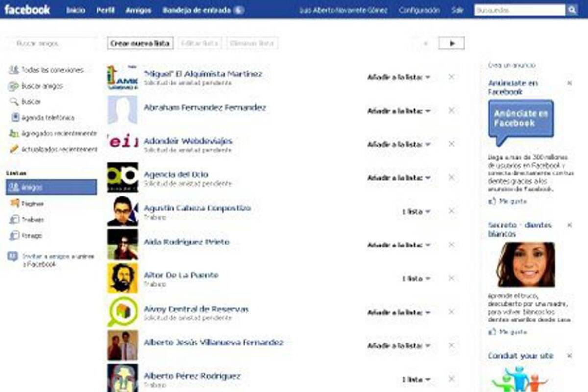The image size is (588, 392).
Task: Click the dientes blancos ad photo
Action: (x=526, y=265)
